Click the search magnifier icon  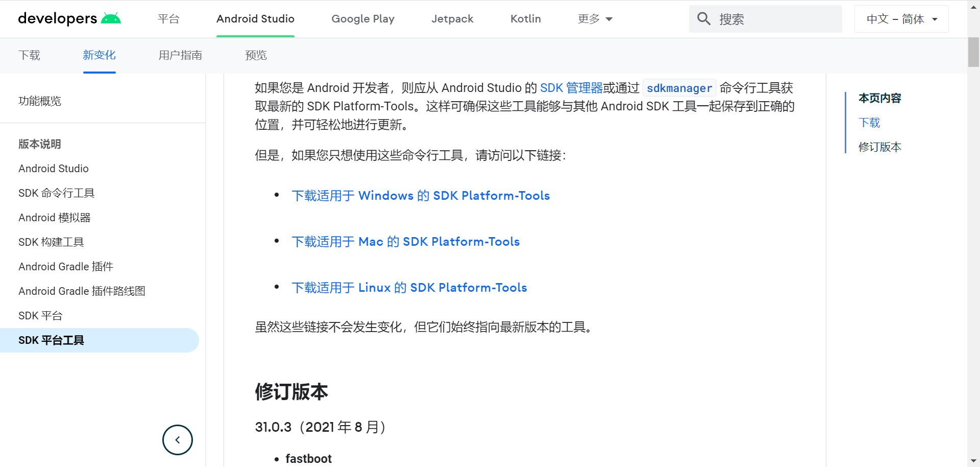(704, 18)
